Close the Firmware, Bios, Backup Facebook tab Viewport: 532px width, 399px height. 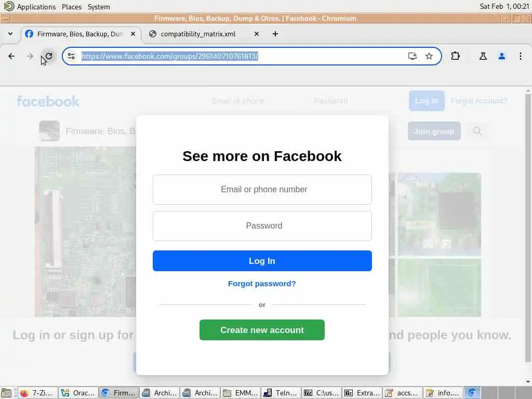click(133, 34)
